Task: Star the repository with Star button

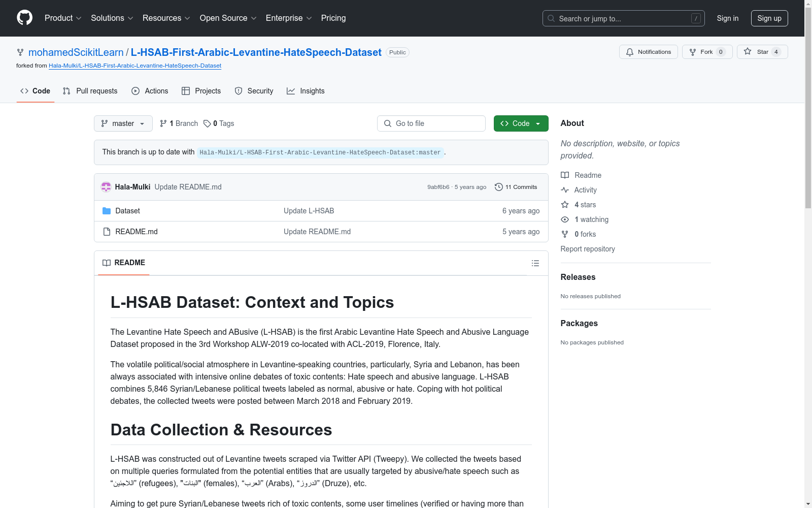Action: coord(762,52)
